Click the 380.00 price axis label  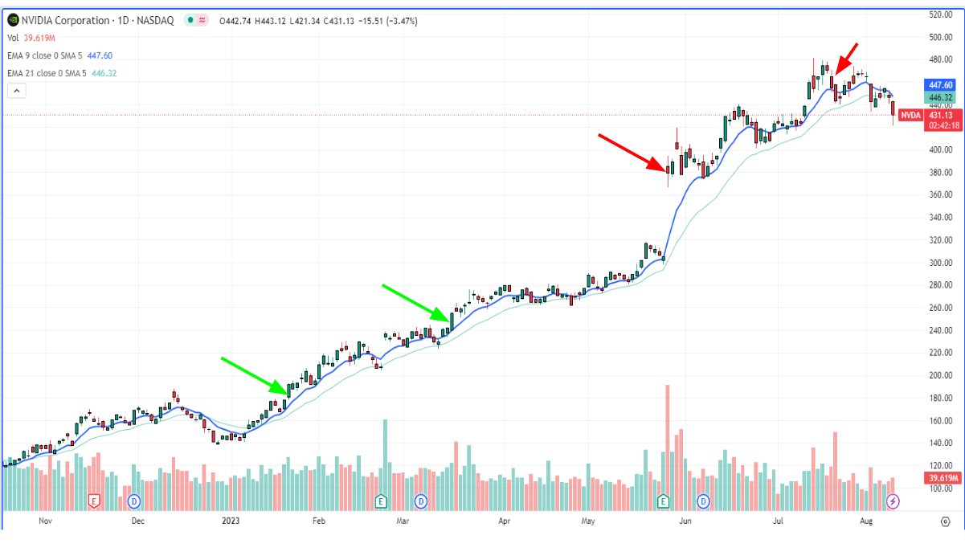pyautogui.click(x=940, y=172)
